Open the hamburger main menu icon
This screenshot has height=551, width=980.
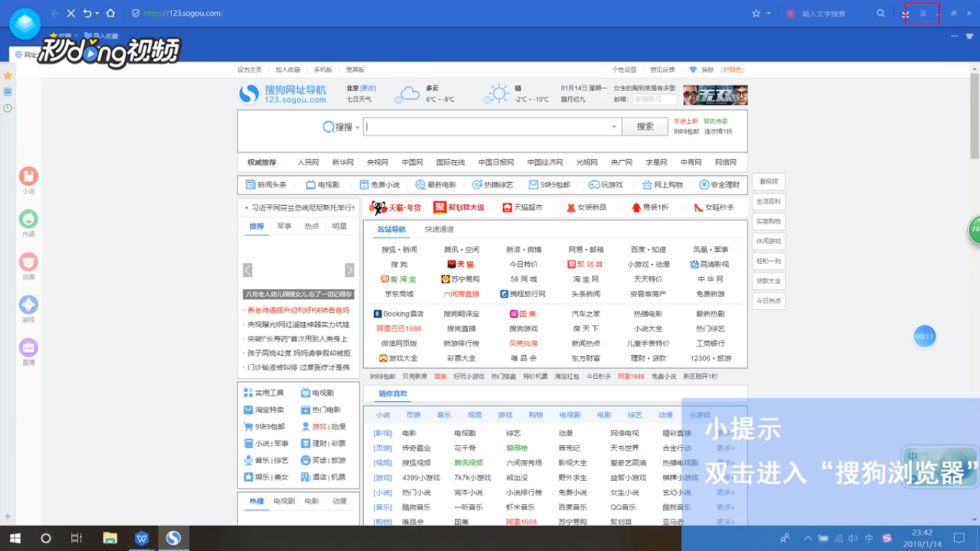click(923, 14)
